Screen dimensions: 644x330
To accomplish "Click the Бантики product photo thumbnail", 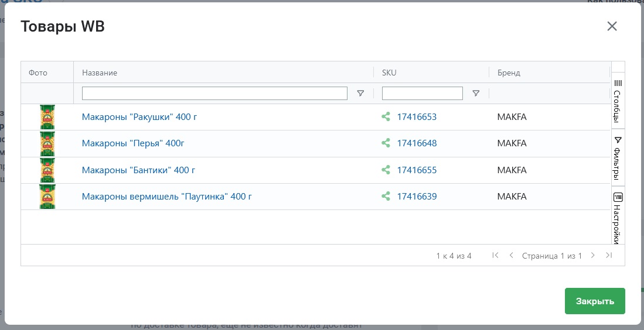I will click(x=47, y=170).
